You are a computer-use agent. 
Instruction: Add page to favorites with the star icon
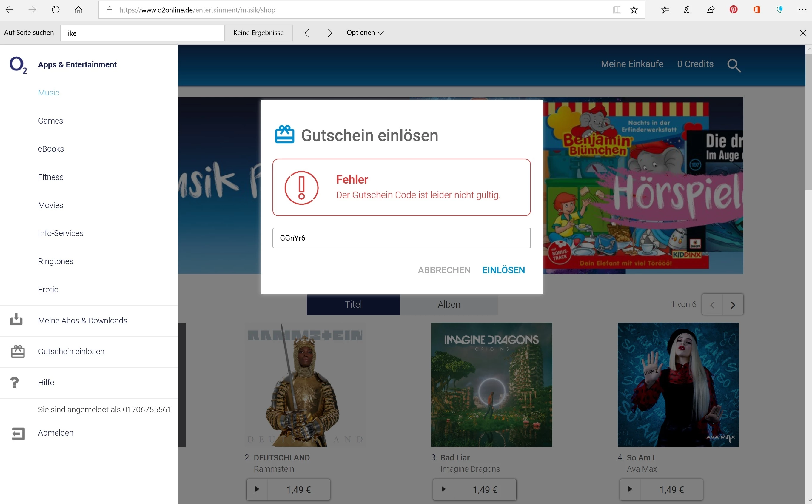(x=634, y=10)
